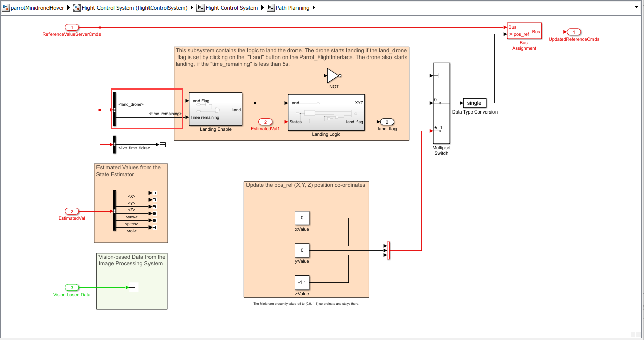Open the Landing Enable subsystem

click(215, 109)
